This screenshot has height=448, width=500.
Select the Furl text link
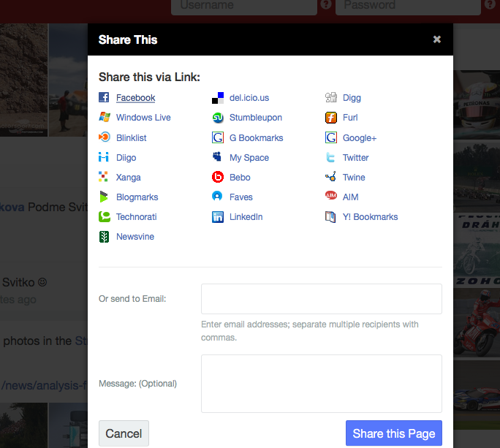(x=350, y=118)
